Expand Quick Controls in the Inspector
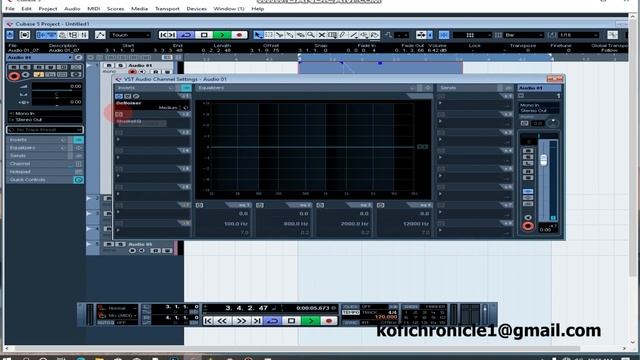 pos(45,180)
